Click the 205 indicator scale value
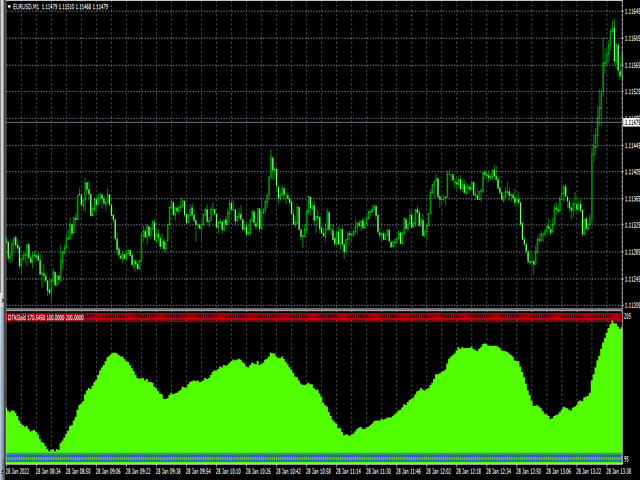 pyautogui.click(x=628, y=317)
